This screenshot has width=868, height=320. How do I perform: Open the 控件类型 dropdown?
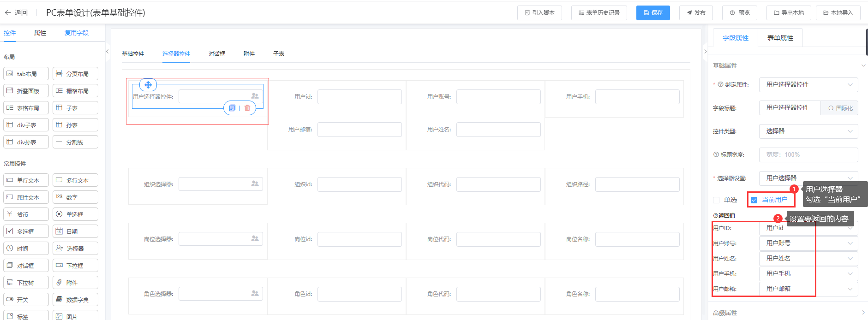point(808,131)
